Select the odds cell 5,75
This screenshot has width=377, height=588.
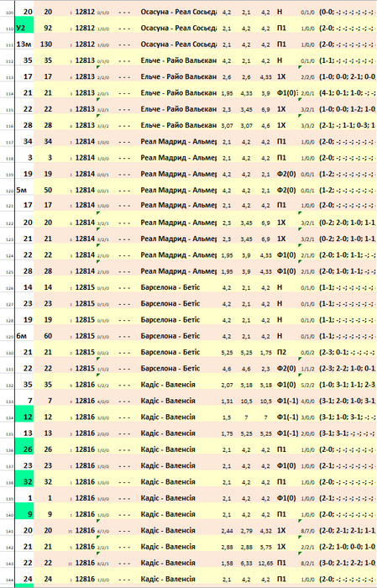pyautogui.click(x=265, y=547)
